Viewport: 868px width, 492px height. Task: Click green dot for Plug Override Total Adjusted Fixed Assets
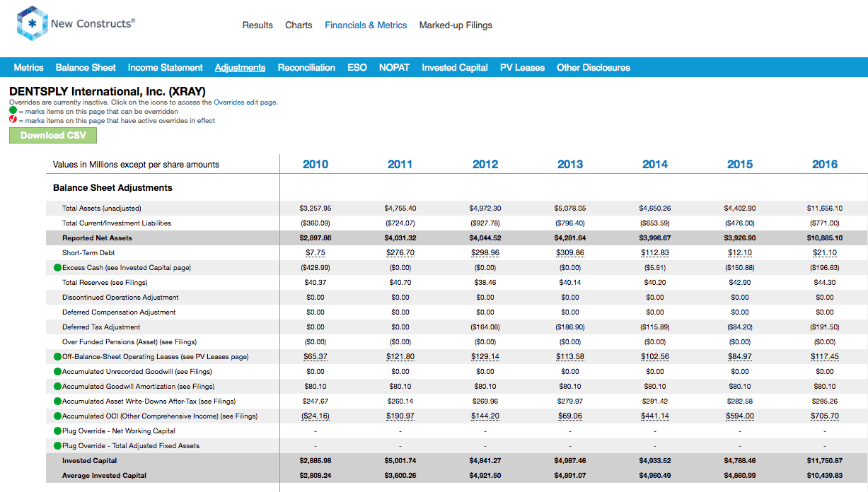click(57, 446)
